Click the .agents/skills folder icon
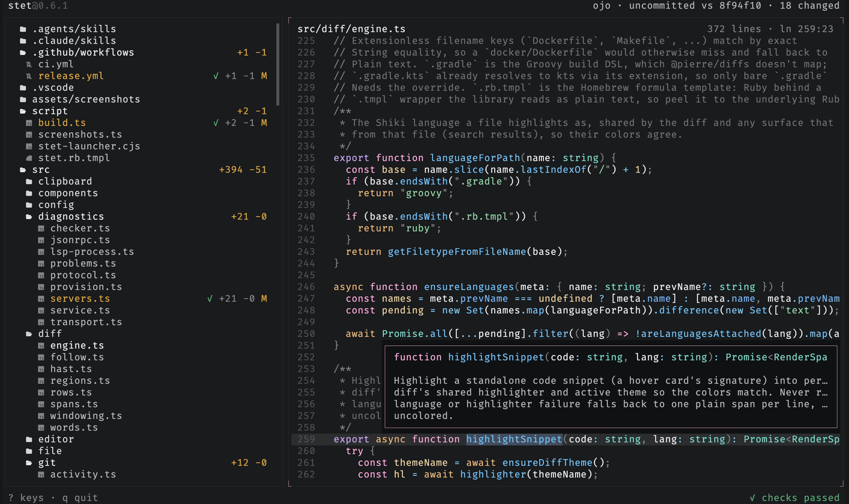This screenshot has height=504, width=849. click(x=23, y=29)
